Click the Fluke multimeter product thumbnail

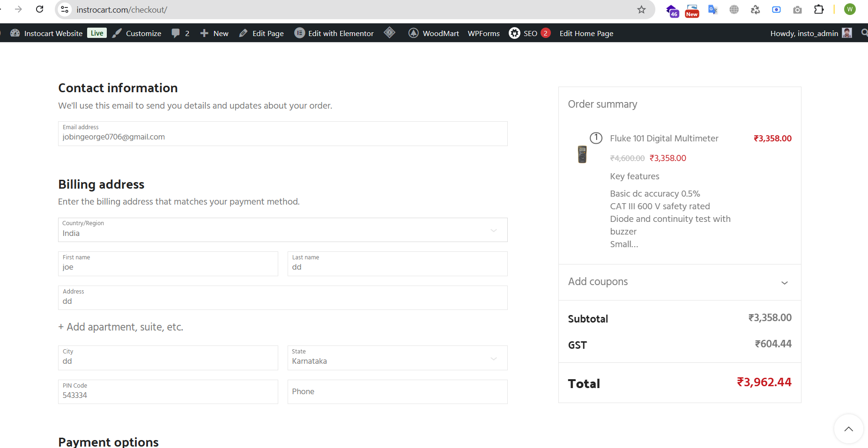coord(582,154)
